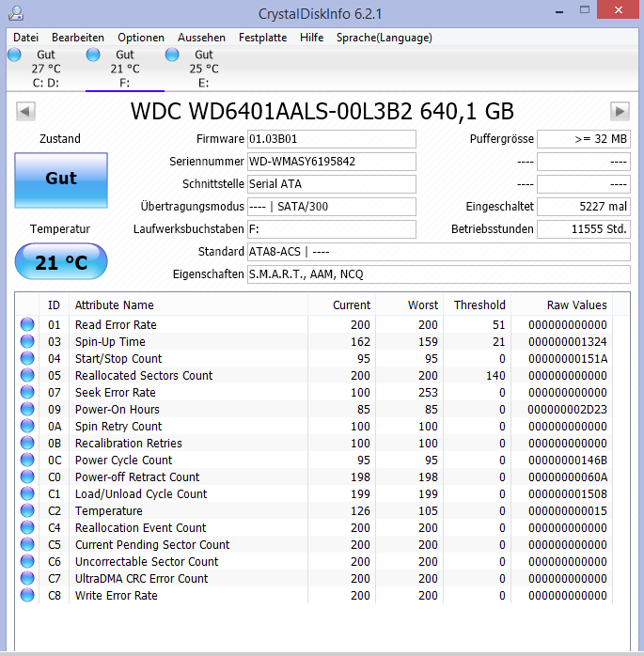The width and height of the screenshot is (644, 656).
Task: Click the Current column header
Action: click(x=342, y=305)
